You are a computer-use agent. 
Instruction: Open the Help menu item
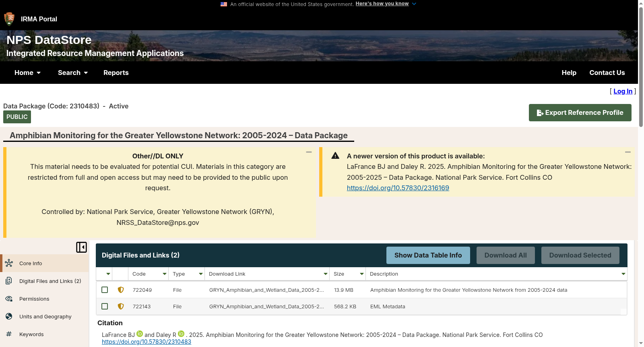(569, 73)
